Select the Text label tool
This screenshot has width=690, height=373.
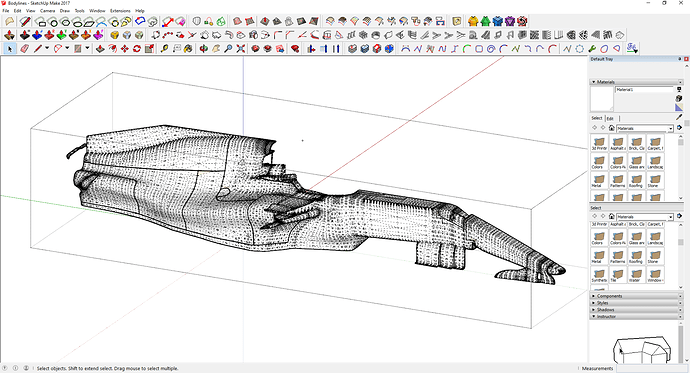(176, 49)
